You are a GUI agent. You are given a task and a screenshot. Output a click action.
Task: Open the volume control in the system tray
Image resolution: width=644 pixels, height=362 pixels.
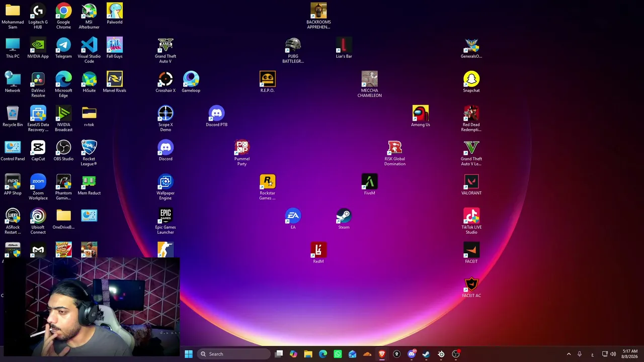[613, 354]
